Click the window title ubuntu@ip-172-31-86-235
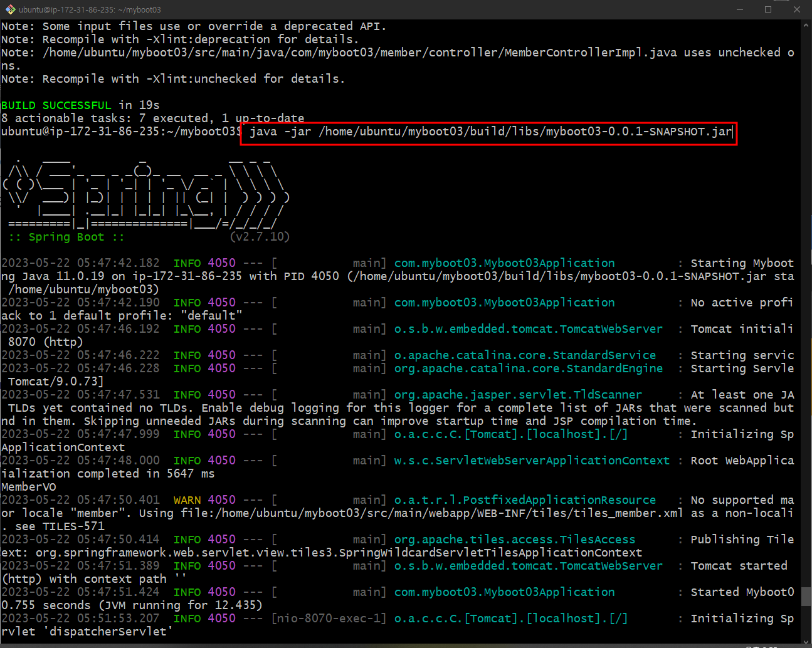 coord(90,10)
